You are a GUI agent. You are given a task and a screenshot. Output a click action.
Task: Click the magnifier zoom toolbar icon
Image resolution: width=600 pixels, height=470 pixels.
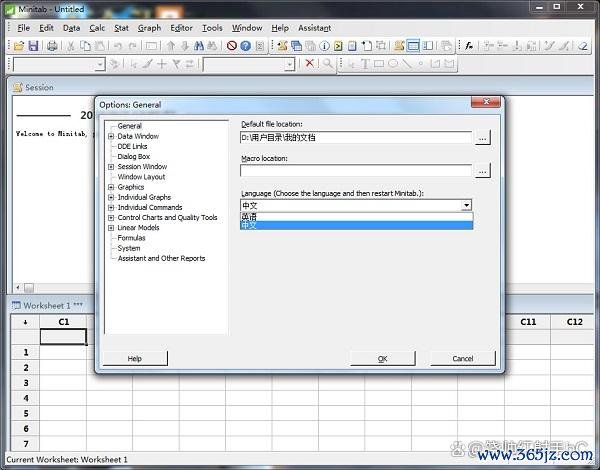coord(327,63)
